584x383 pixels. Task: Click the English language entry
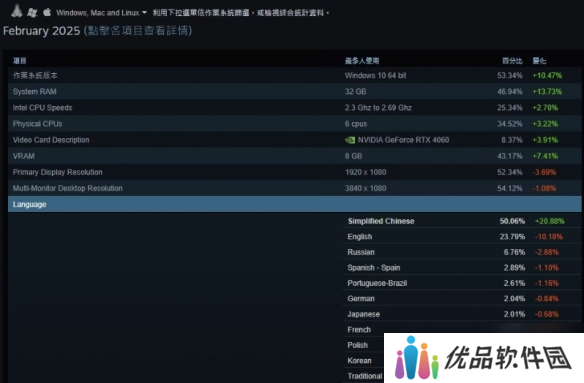pos(359,237)
